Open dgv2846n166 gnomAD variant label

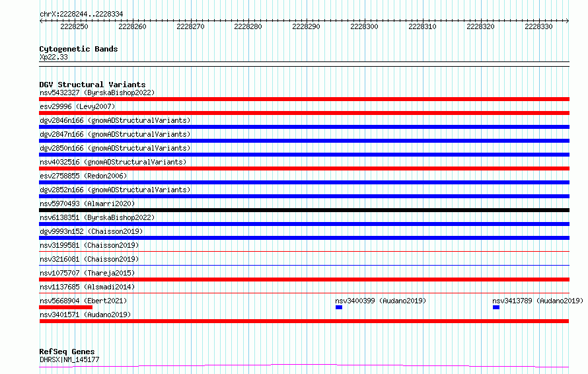tap(115, 120)
